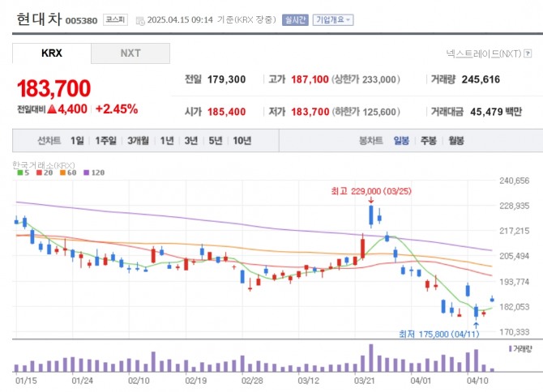Select the 일봉 daily candle chart
Image resolution: width=543 pixels, height=392 pixels.
click(401, 140)
